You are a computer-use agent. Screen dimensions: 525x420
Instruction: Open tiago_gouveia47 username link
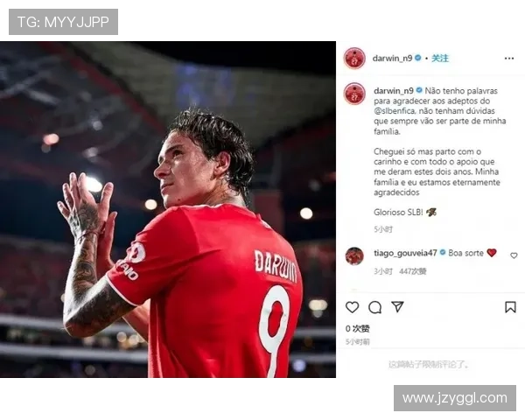pyautogui.click(x=405, y=253)
